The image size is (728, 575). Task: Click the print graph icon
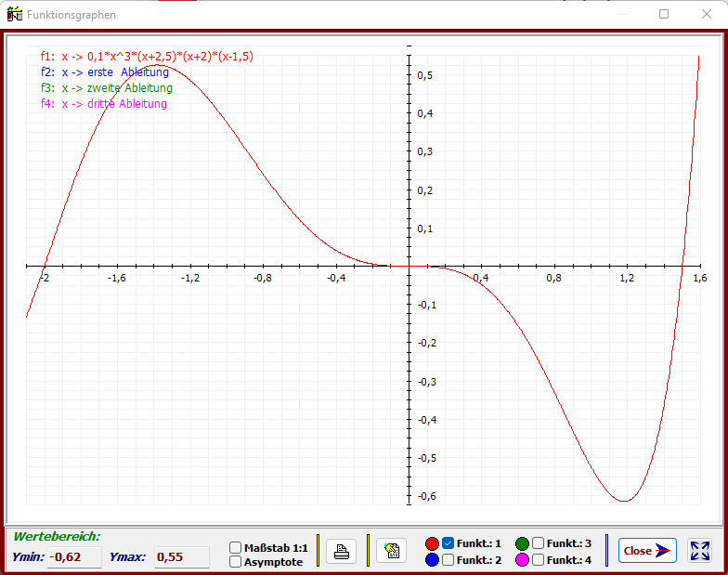(x=341, y=551)
